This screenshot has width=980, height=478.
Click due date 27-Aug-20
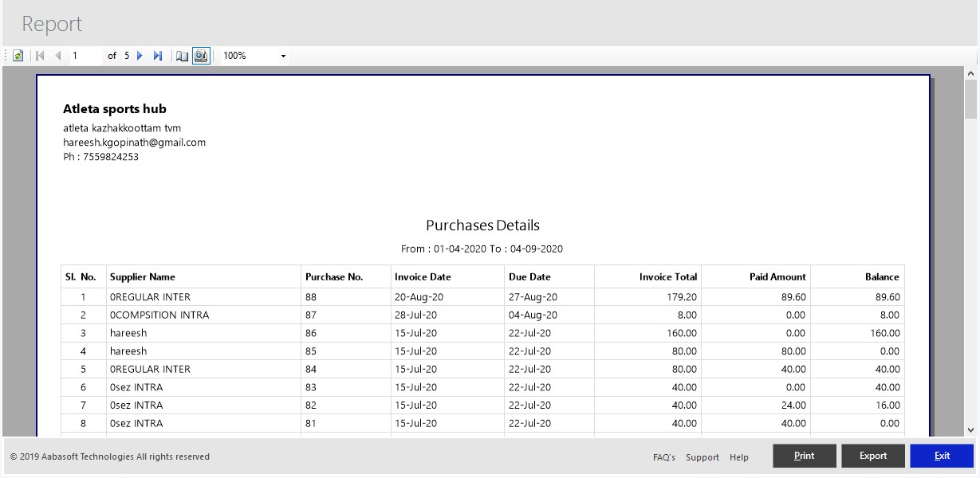pyautogui.click(x=533, y=297)
